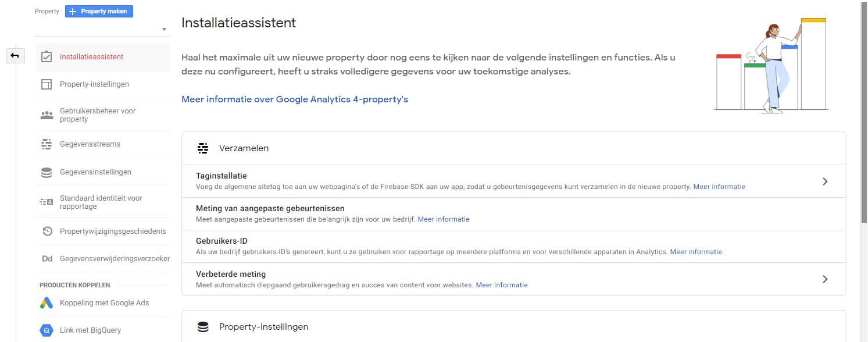This screenshot has width=868, height=342.
Task: Click the vertical page scrollbar
Action: [x=863, y=116]
